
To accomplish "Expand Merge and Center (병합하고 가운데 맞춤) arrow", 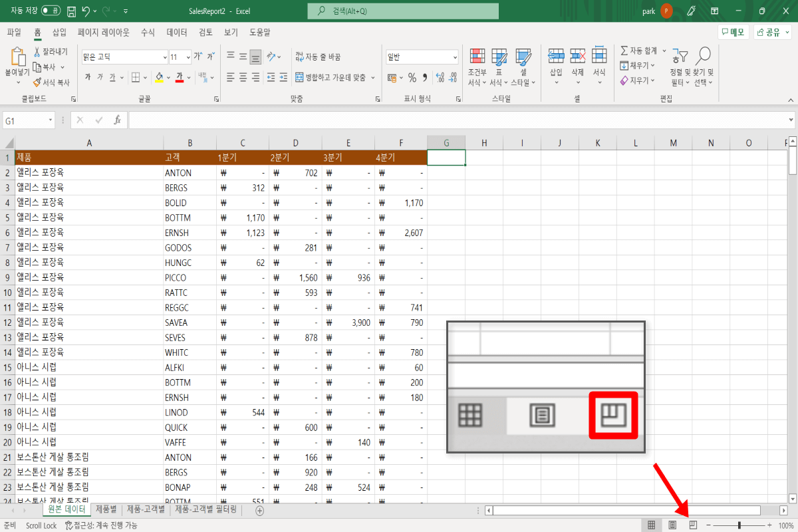I will pyautogui.click(x=372, y=78).
